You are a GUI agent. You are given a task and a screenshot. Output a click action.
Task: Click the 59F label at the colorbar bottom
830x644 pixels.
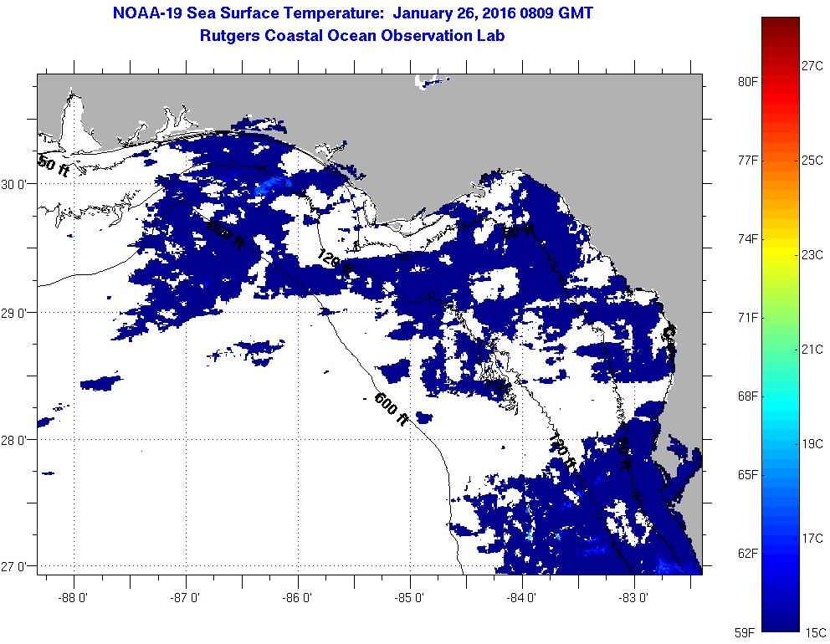pos(747,632)
